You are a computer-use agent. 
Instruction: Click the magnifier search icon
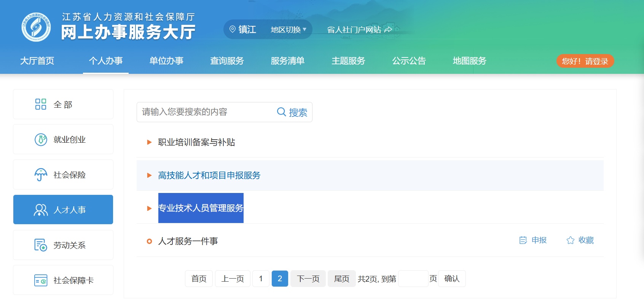click(281, 112)
